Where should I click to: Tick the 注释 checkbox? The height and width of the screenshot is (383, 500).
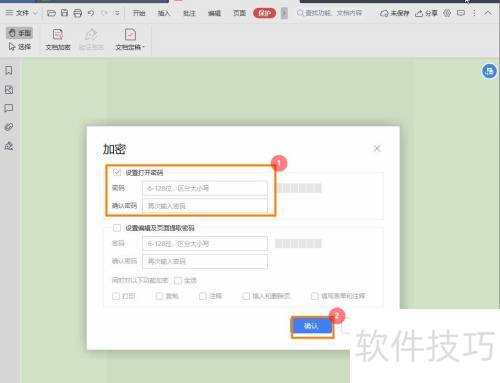coord(202,296)
